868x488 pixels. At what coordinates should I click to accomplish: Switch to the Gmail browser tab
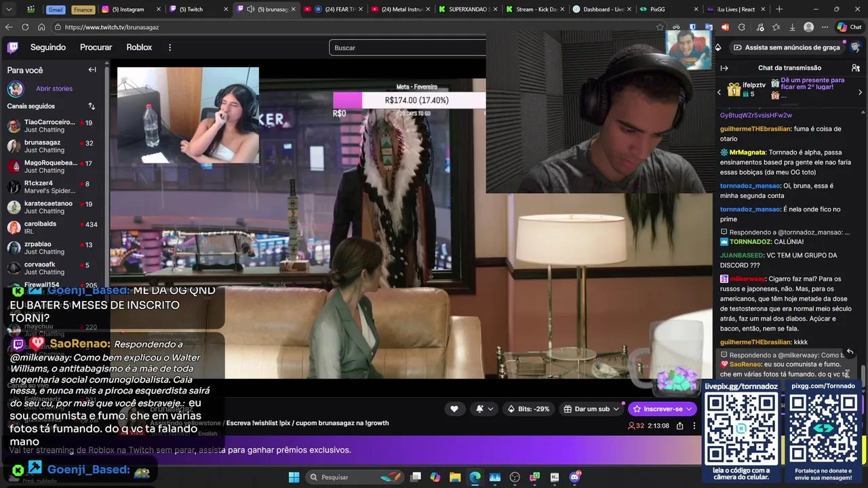click(56, 9)
